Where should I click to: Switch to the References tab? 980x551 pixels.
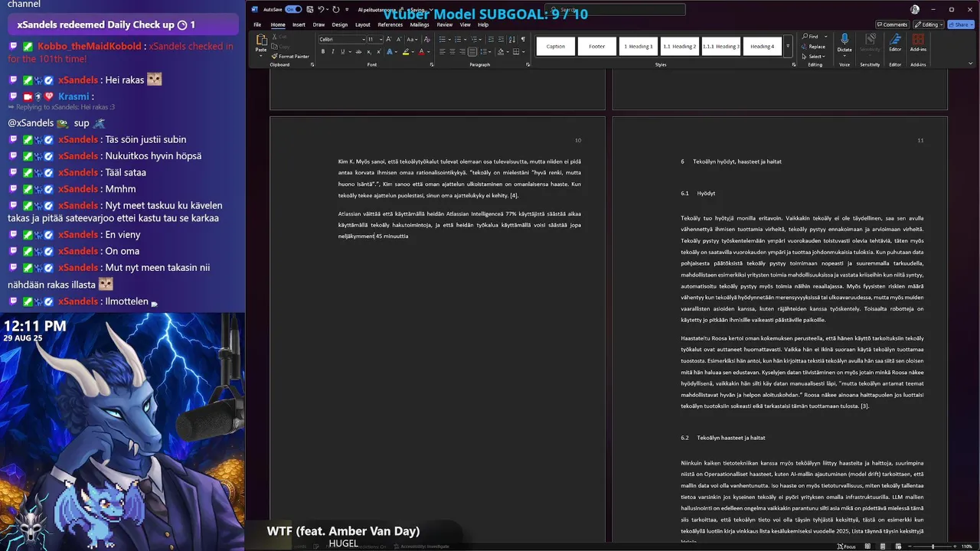coord(390,24)
